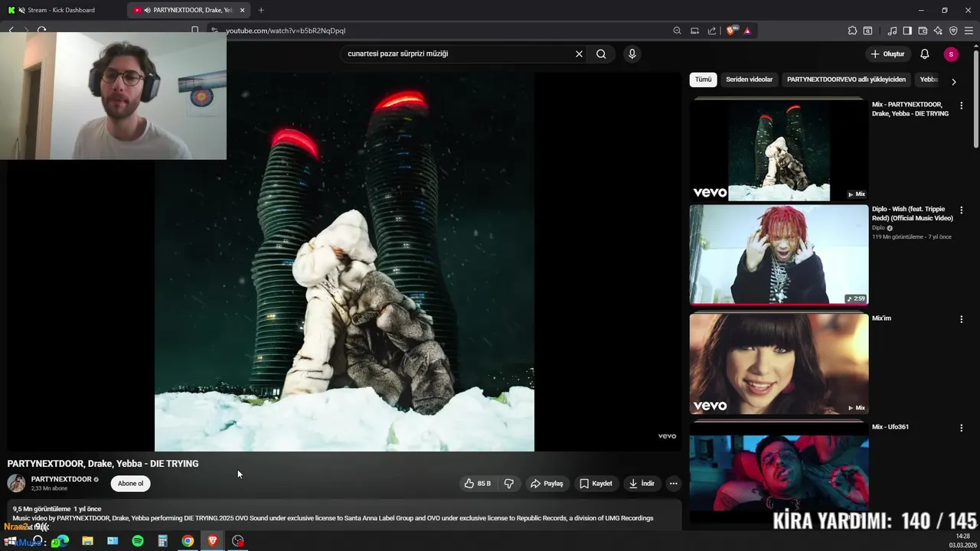
Task: Open the browser extensions puzzle icon
Action: point(852,31)
